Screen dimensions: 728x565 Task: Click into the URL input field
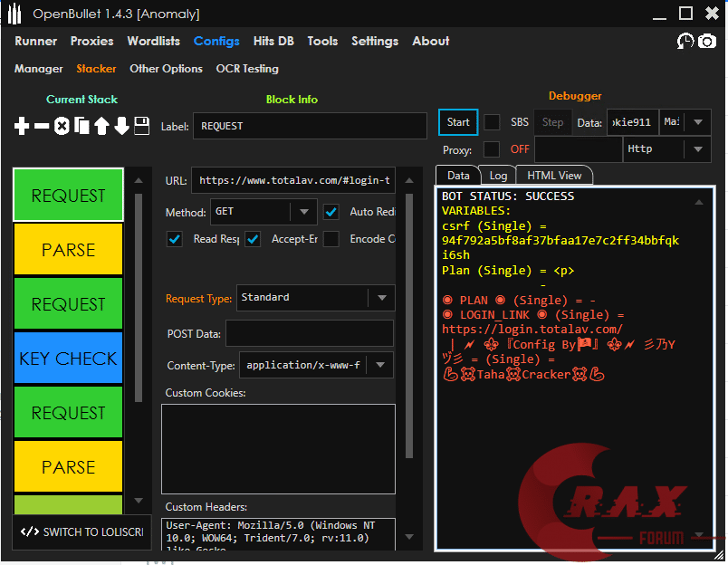point(293,180)
